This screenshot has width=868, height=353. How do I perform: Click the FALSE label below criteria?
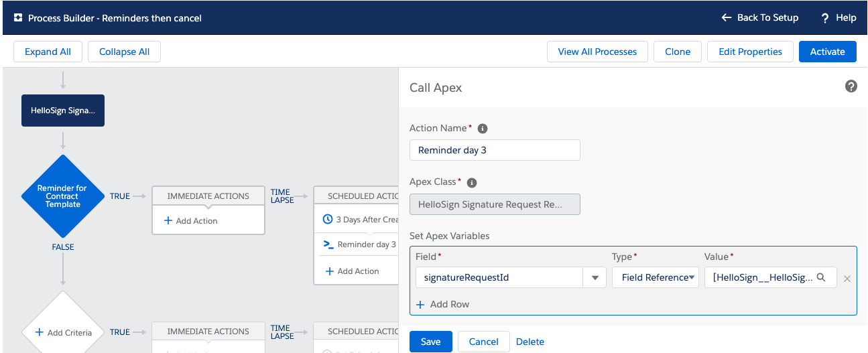[63, 247]
